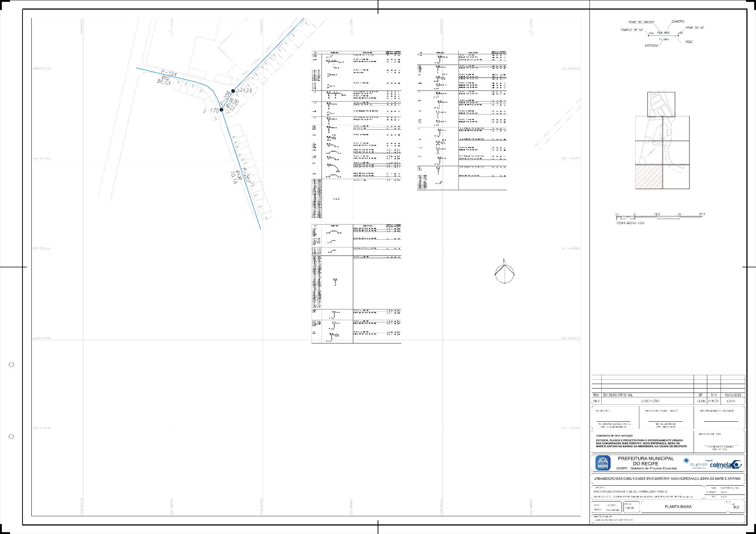Click the J-170 network node dot
The width and height of the screenshot is (756, 534).
point(221,110)
